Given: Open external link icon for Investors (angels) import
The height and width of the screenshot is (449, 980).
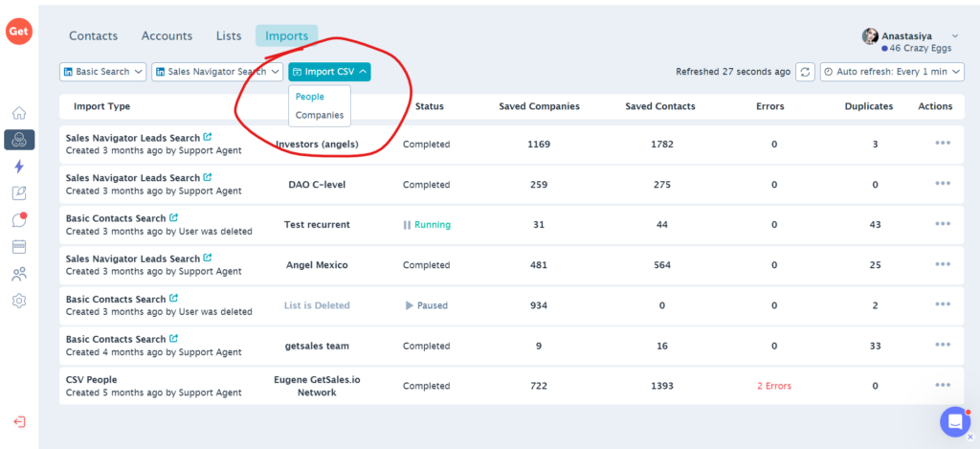Looking at the screenshot, I should click(208, 137).
